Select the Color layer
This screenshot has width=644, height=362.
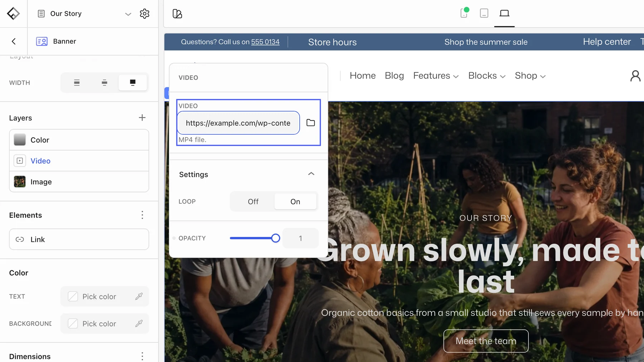[x=79, y=140]
